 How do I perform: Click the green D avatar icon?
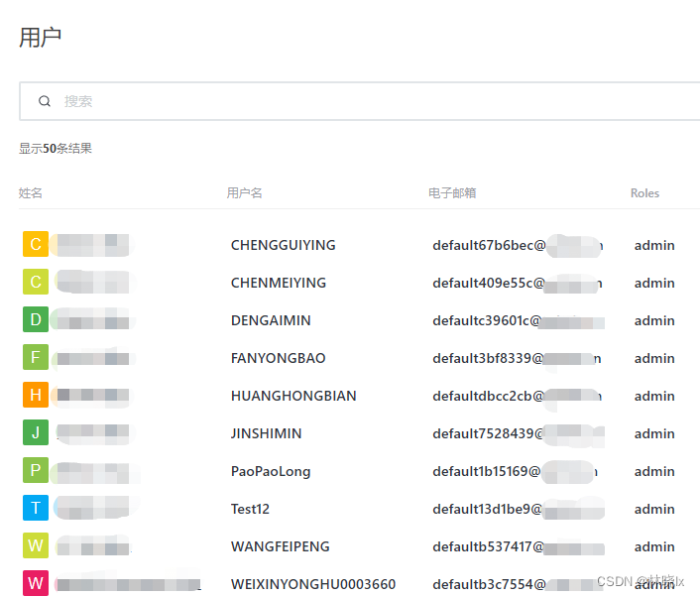tap(36, 320)
